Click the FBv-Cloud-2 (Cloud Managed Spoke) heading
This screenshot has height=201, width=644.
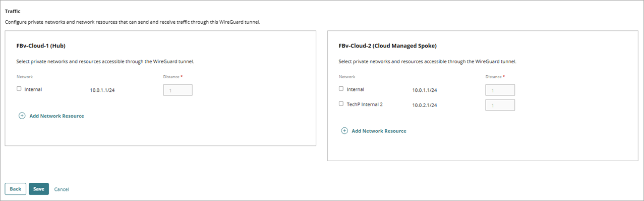(x=387, y=46)
